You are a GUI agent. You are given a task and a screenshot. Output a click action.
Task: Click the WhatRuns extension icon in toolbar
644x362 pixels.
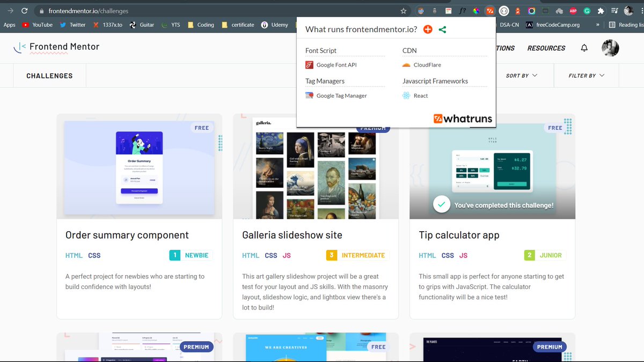click(x=489, y=11)
